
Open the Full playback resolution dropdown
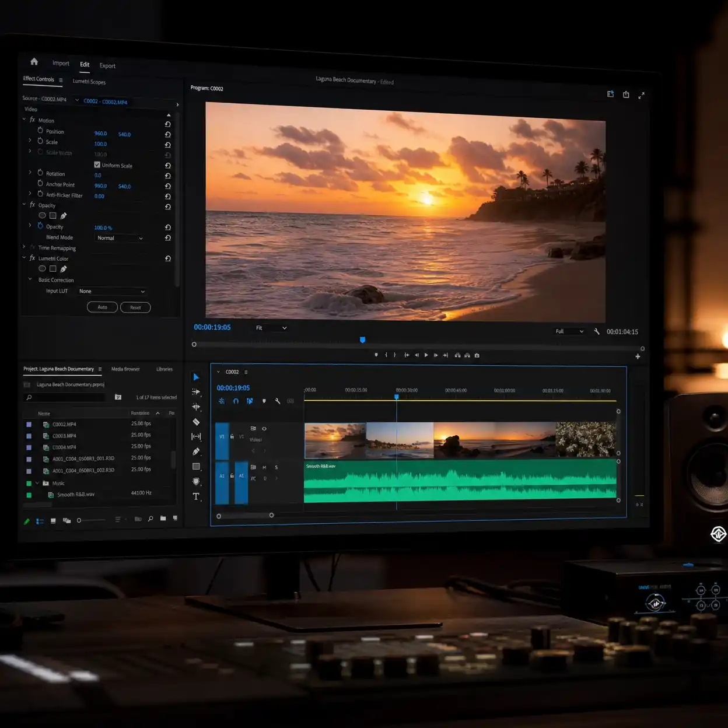[x=569, y=331]
